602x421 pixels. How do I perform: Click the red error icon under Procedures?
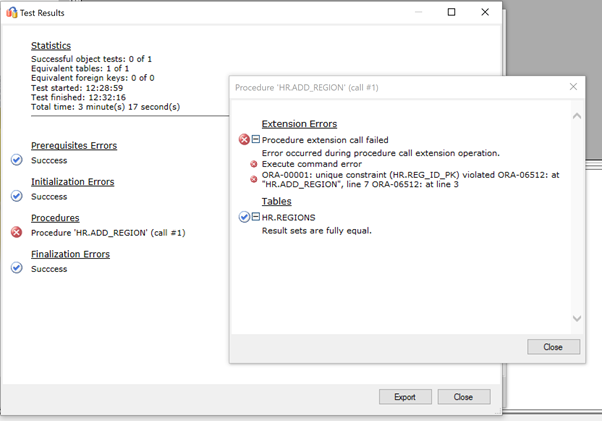point(16,232)
